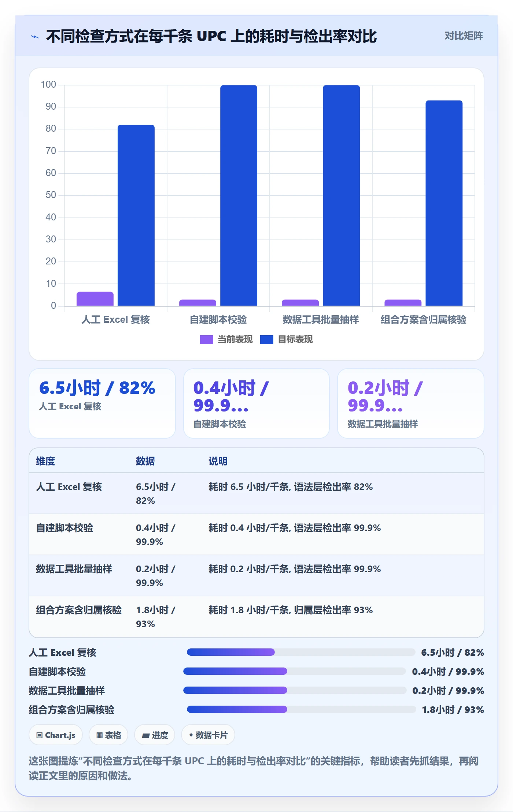Click the card title about UPC 耗时与检出率对比

[211, 36]
